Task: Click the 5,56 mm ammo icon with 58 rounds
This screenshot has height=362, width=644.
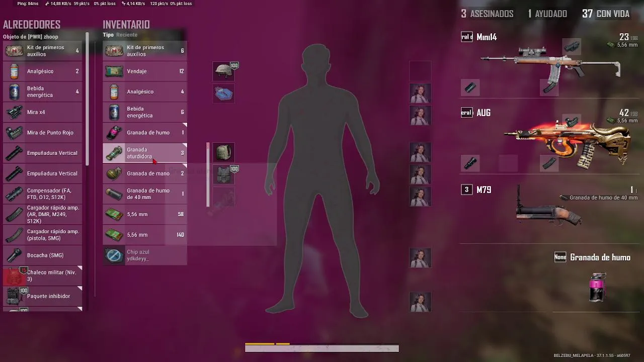Action: pos(114,215)
